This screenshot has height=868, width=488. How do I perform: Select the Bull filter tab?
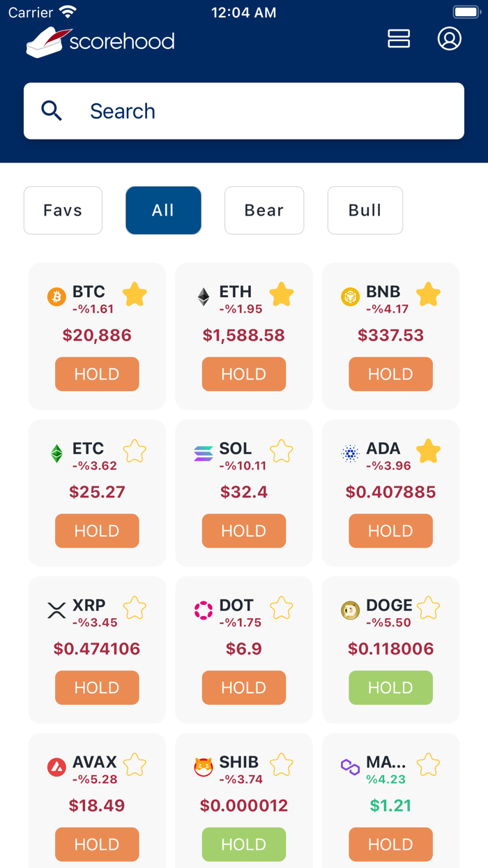365,210
